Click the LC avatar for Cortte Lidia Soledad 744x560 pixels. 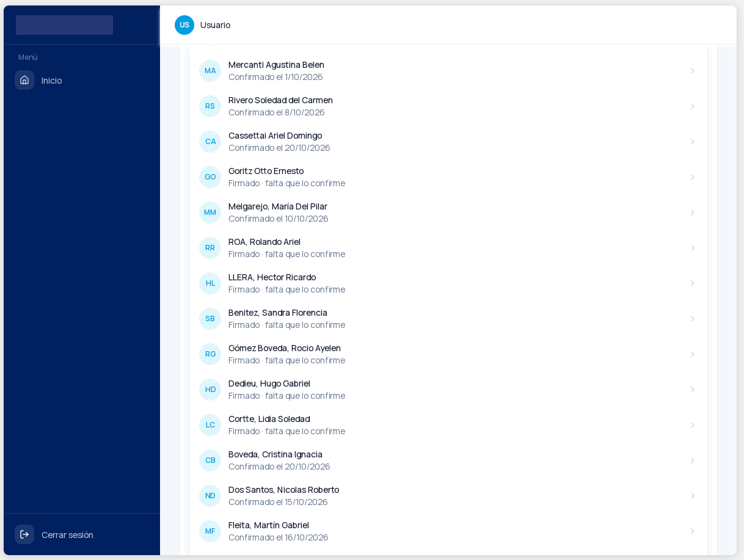click(x=210, y=425)
